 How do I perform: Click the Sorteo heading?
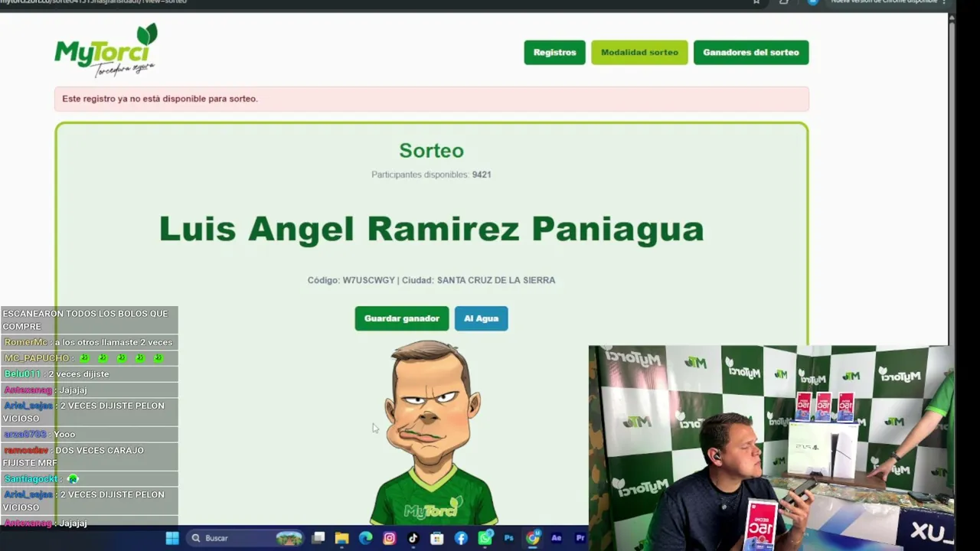point(431,151)
